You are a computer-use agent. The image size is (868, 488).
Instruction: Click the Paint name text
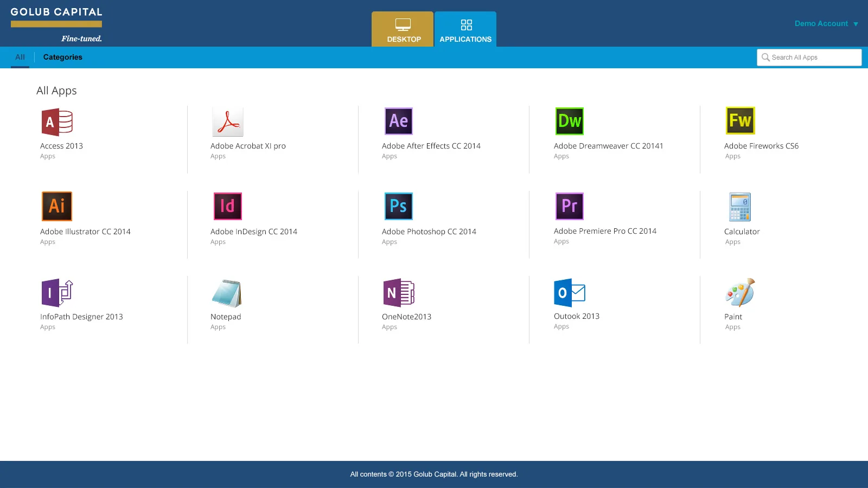(x=733, y=317)
